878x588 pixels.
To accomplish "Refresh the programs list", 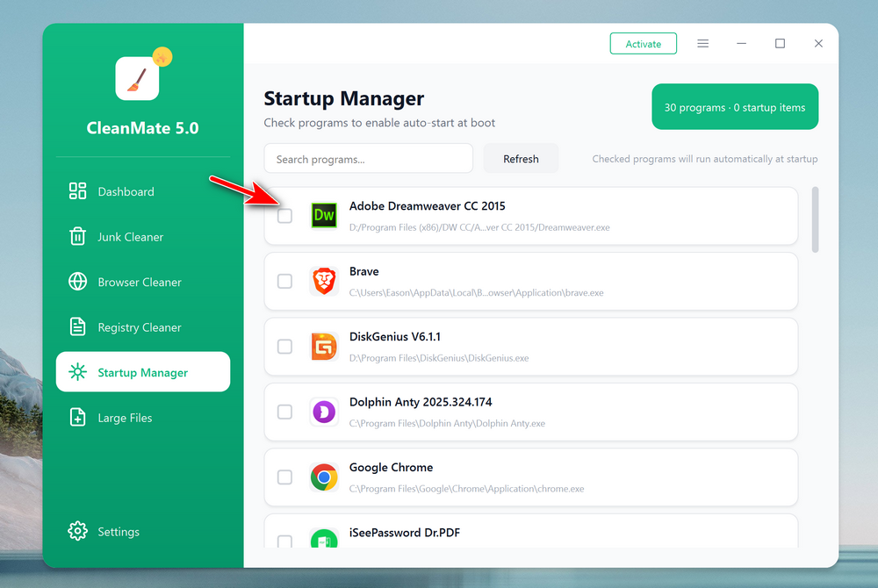I will tap(521, 158).
